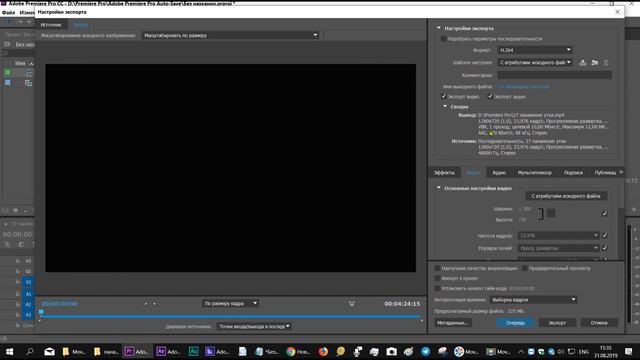Screen dimensions: 640x360
Task: Click the playhead on preview timeline
Action: point(41,312)
